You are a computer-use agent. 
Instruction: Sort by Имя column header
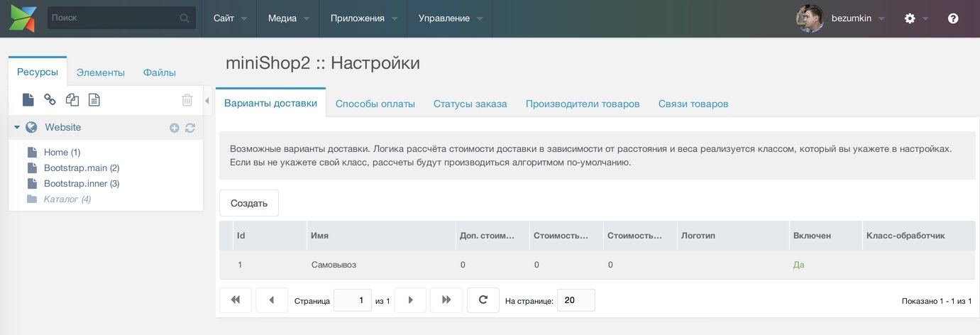pos(380,236)
